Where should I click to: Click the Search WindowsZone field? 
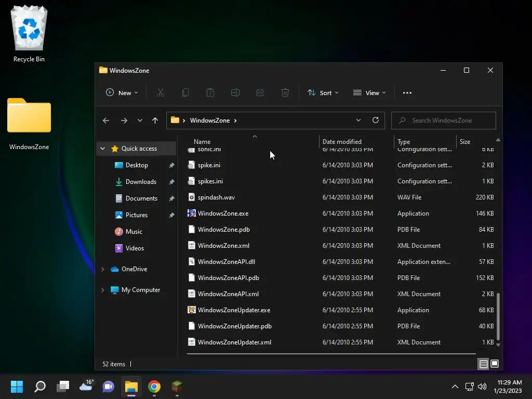point(444,121)
